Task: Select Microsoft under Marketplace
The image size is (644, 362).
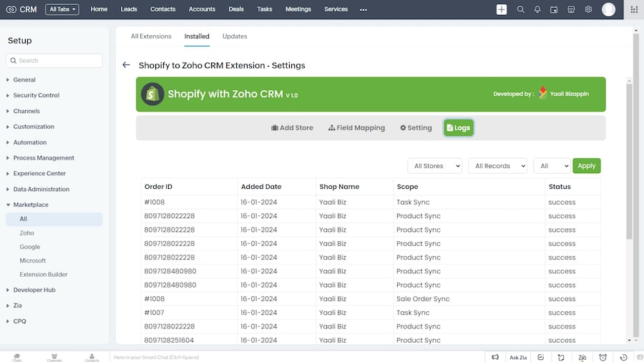Action: (x=32, y=260)
